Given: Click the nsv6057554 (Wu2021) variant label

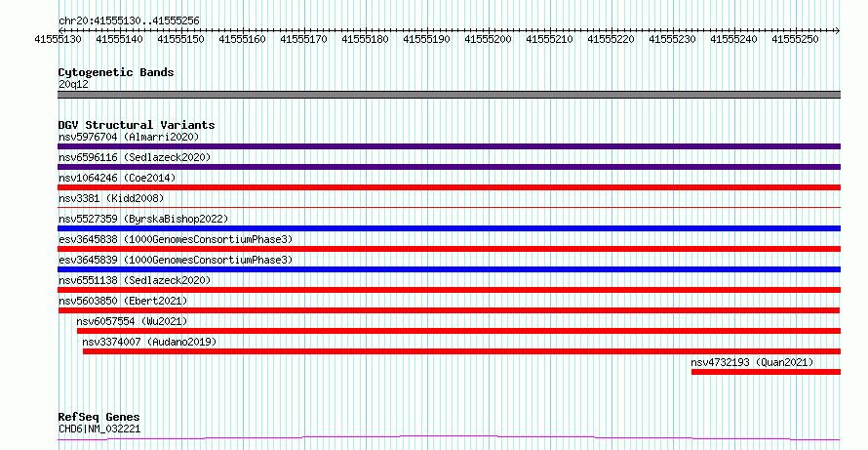Looking at the screenshot, I should pyautogui.click(x=132, y=321).
